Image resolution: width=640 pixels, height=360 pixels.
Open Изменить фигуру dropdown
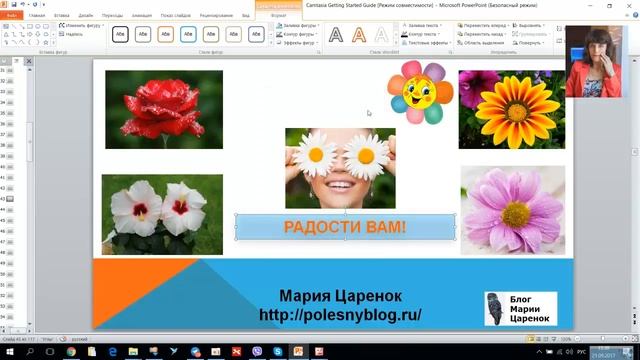81,25
